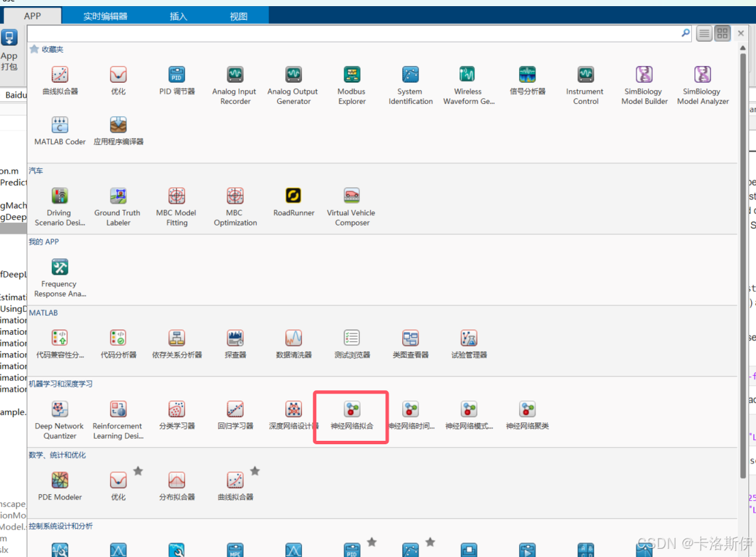The image size is (756, 557).
Task: Open MBC Optimization app
Action: click(235, 206)
